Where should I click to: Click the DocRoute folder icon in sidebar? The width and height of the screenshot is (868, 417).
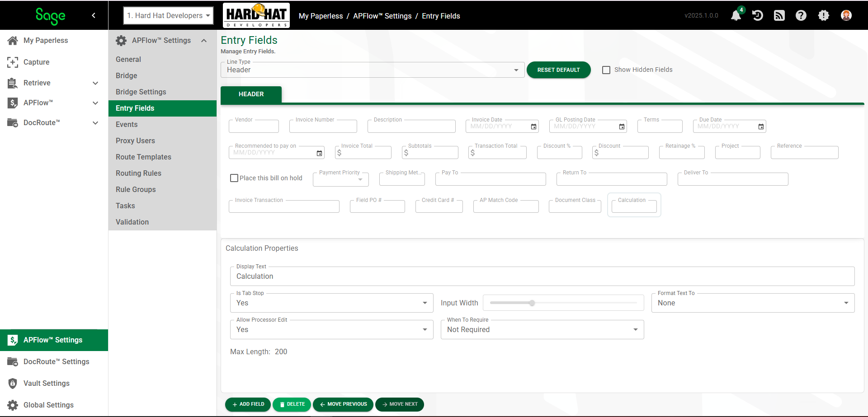tap(13, 122)
